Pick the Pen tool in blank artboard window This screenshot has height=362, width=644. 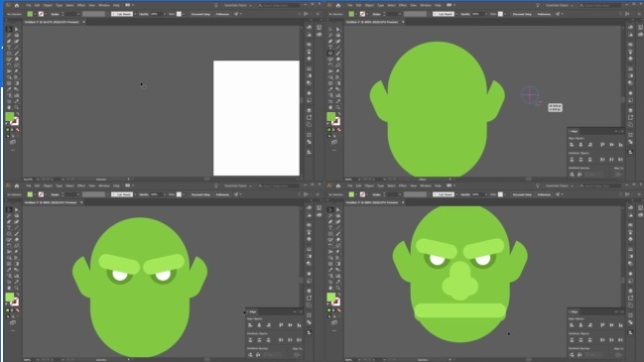click(x=9, y=41)
